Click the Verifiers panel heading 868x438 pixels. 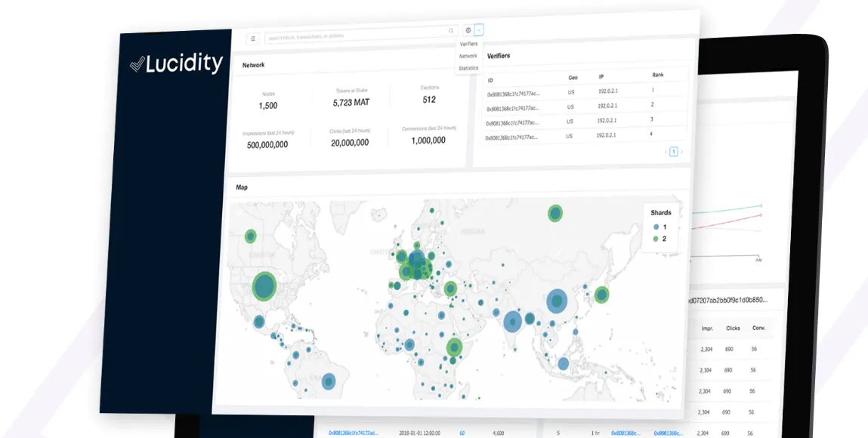point(499,56)
